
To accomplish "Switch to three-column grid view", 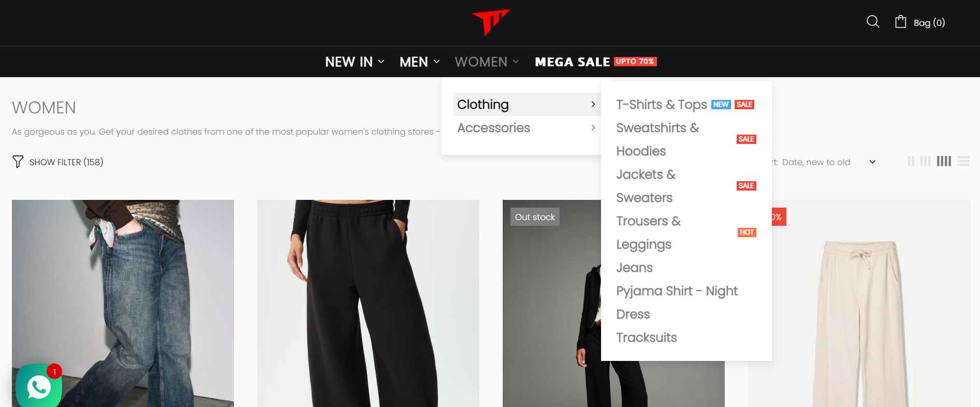I will point(926,161).
